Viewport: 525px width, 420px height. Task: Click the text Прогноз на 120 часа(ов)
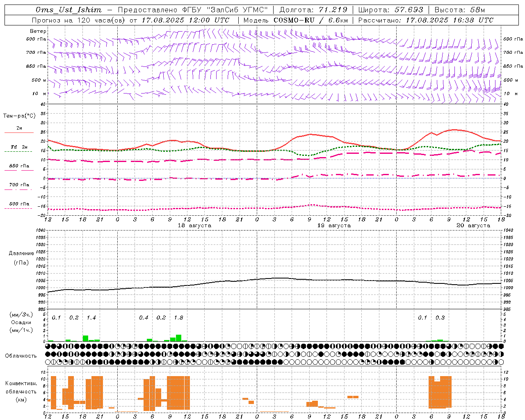pyautogui.click(x=79, y=20)
